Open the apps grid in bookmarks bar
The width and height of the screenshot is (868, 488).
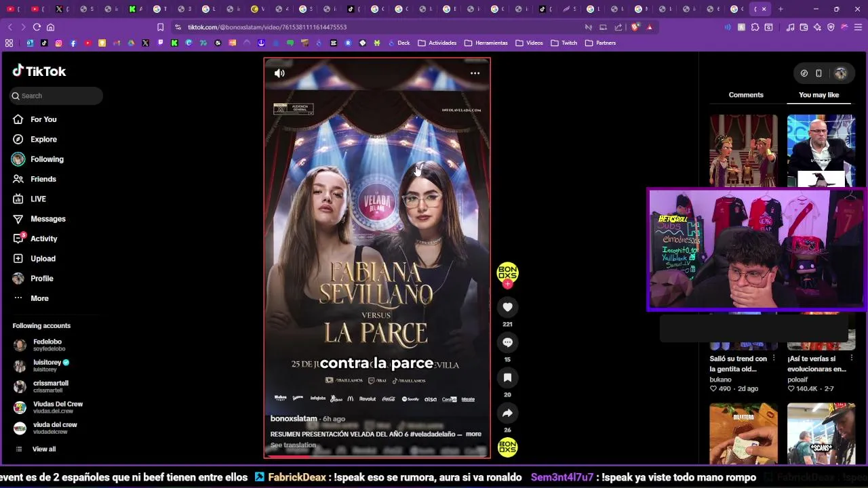click(9, 43)
